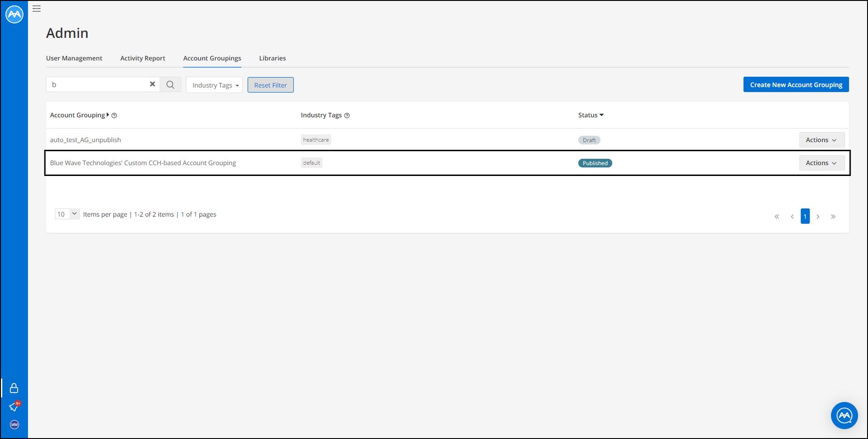Viewport: 868px width, 439px height.
Task: Click the Status column header
Action: [x=588, y=115]
